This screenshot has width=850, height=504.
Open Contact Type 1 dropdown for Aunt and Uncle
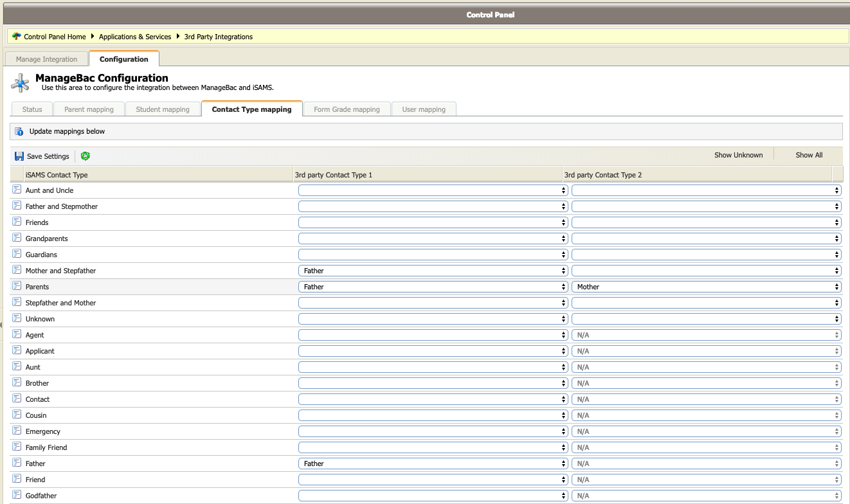pos(433,190)
